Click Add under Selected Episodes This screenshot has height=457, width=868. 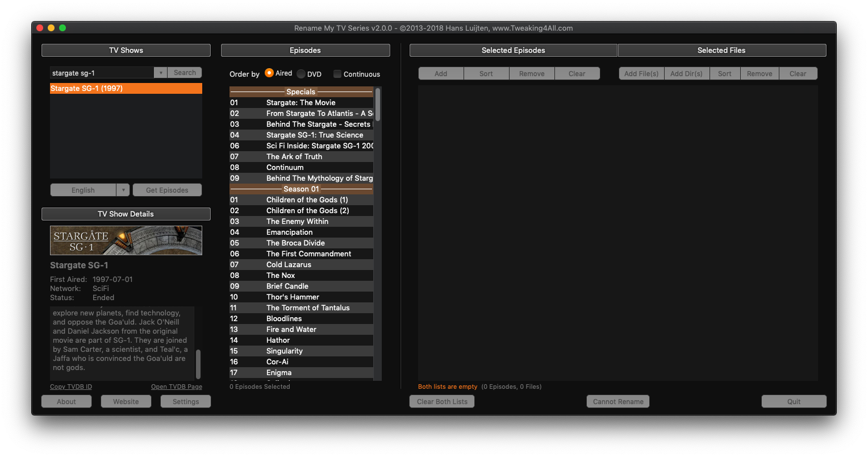pos(441,73)
